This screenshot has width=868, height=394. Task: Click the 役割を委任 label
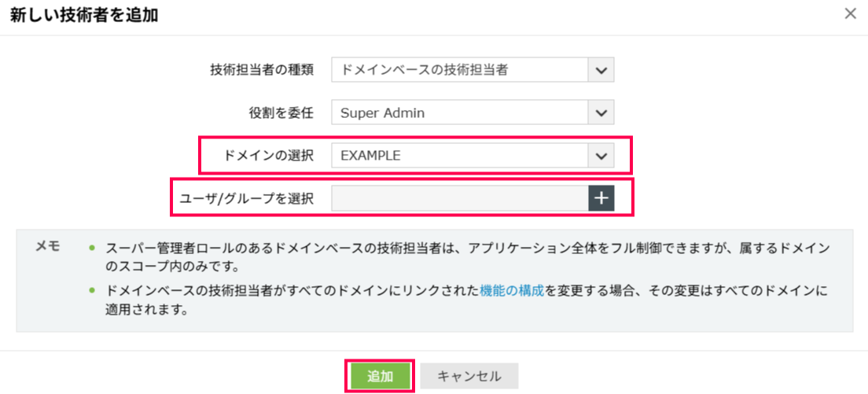click(281, 112)
